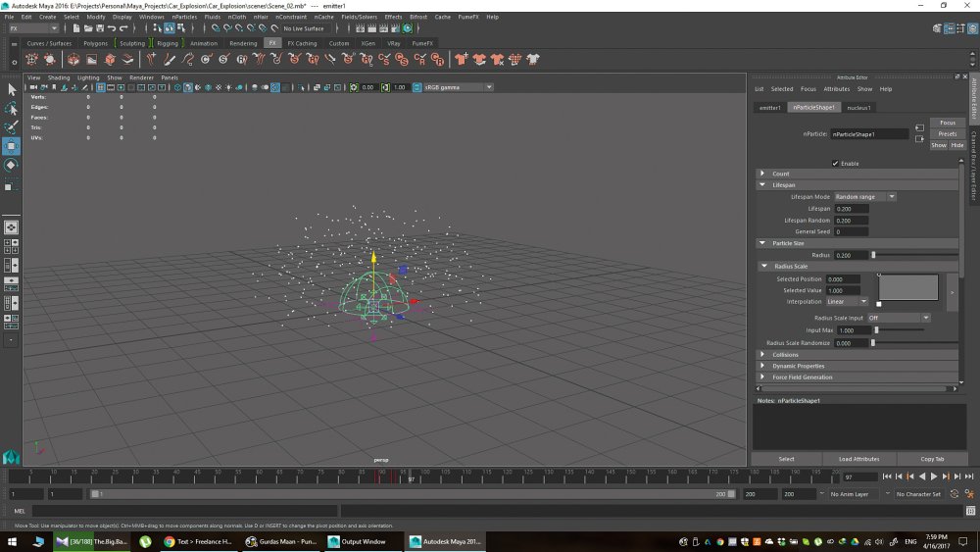Click the IPR render clapper icon
Image resolution: width=980 pixels, height=552 pixels.
[384, 28]
